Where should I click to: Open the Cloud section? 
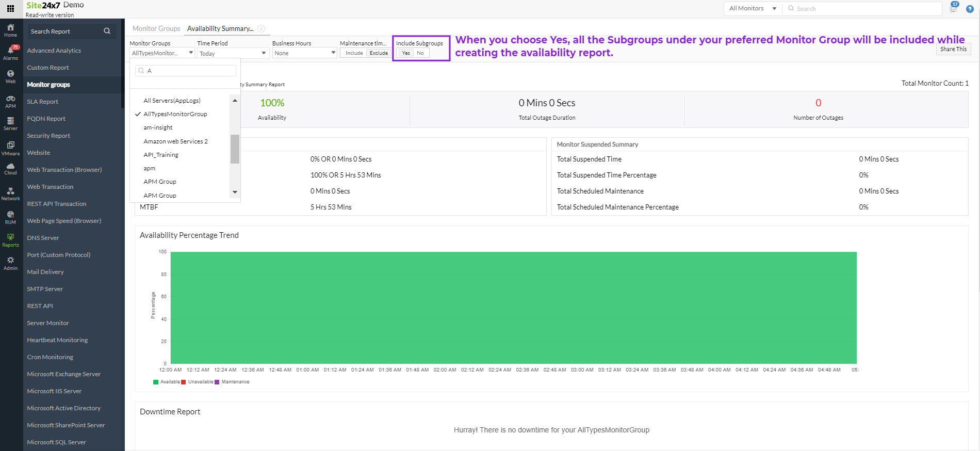[x=10, y=169]
